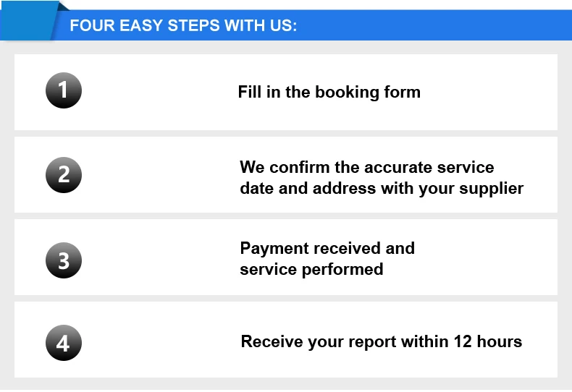572x392 pixels.
Task: Click empty space right of step three text
Action: [x=492, y=258]
